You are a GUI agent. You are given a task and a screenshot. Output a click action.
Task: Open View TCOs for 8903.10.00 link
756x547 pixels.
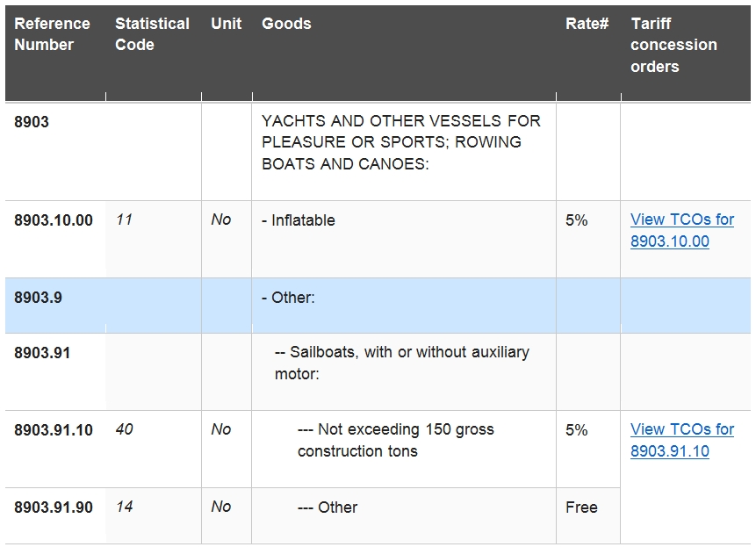pos(681,230)
